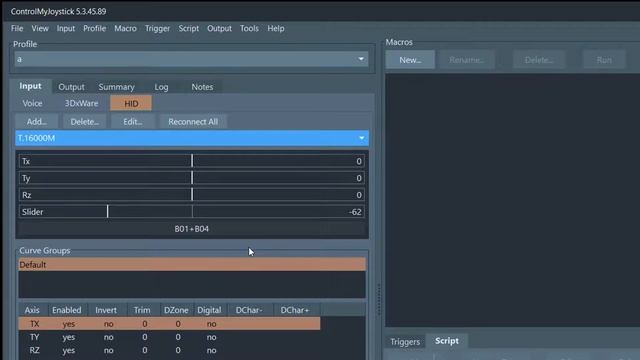Click the Trim value for TY
This screenshot has height=360, width=640.
point(144,337)
